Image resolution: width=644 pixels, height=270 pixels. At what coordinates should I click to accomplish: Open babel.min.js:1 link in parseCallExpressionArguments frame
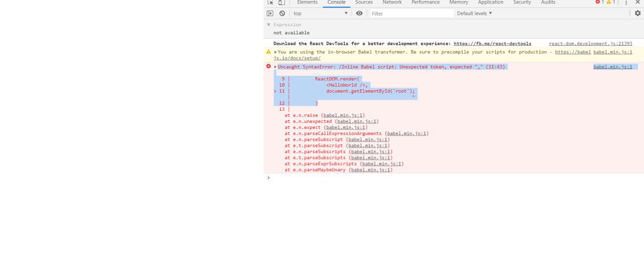407,133
